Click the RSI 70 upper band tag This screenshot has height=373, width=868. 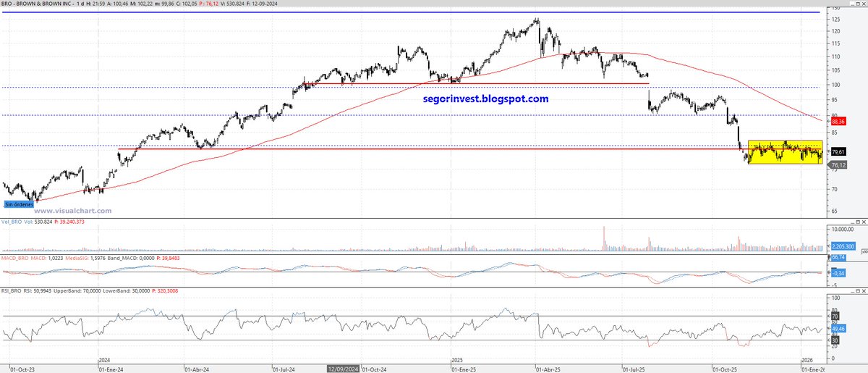(835, 317)
